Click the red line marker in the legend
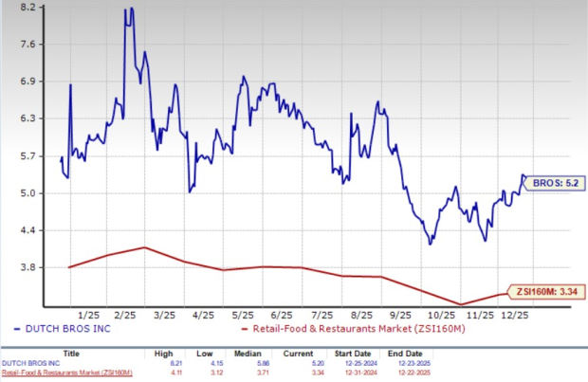The height and width of the screenshot is (382, 588). tap(242, 328)
